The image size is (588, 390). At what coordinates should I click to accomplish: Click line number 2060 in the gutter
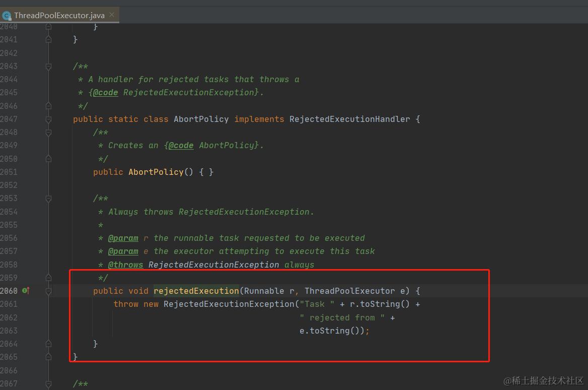(x=9, y=291)
